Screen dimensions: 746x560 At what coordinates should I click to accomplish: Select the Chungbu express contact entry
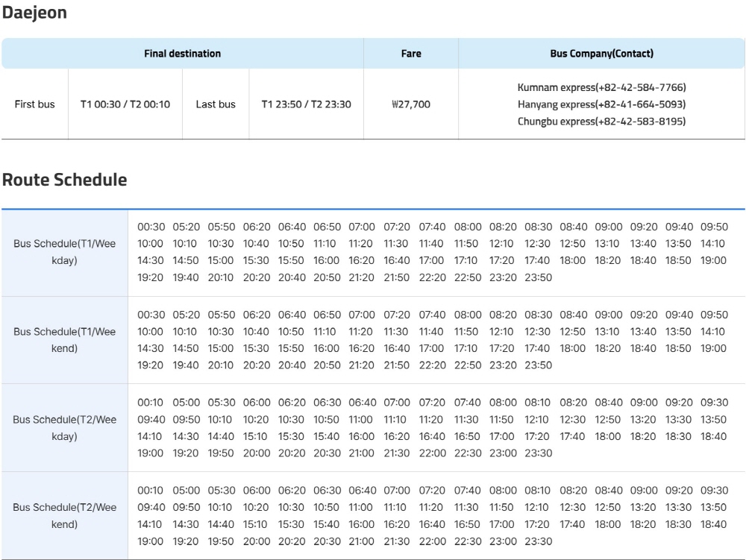click(601, 121)
